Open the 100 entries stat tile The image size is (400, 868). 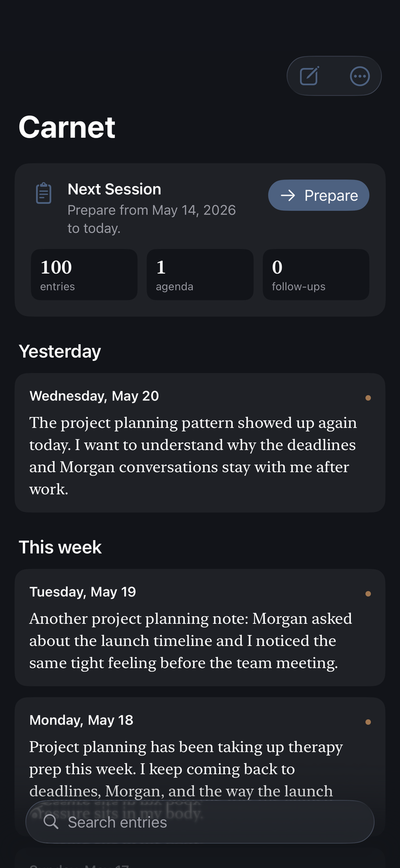pos(84,275)
